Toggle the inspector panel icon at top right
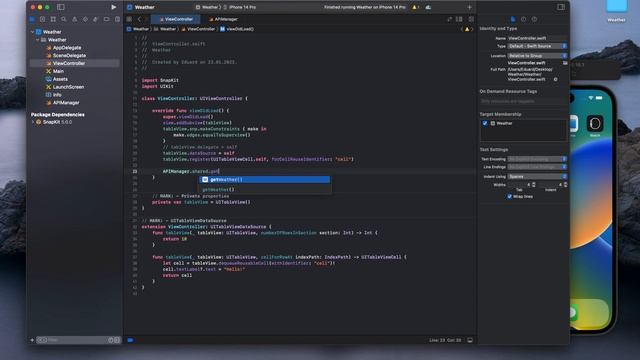The width and height of the screenshot is (640, 360). coord(561,7)
